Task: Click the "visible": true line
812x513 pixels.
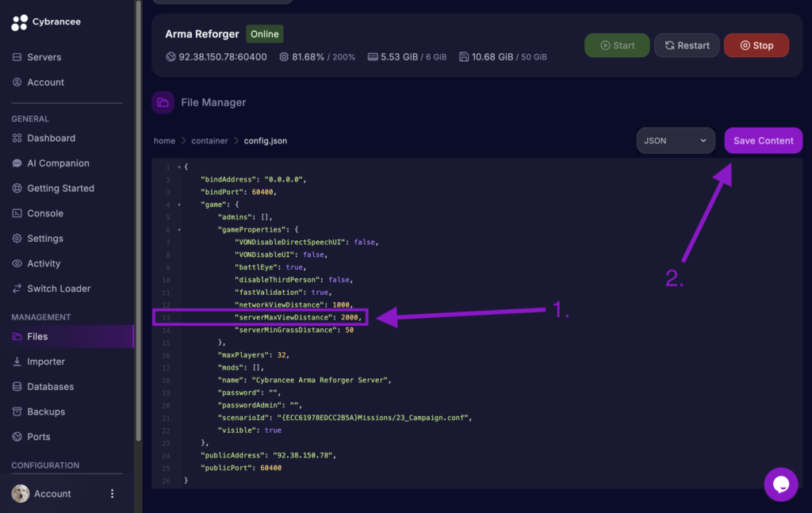Action: tap(250, 431)
